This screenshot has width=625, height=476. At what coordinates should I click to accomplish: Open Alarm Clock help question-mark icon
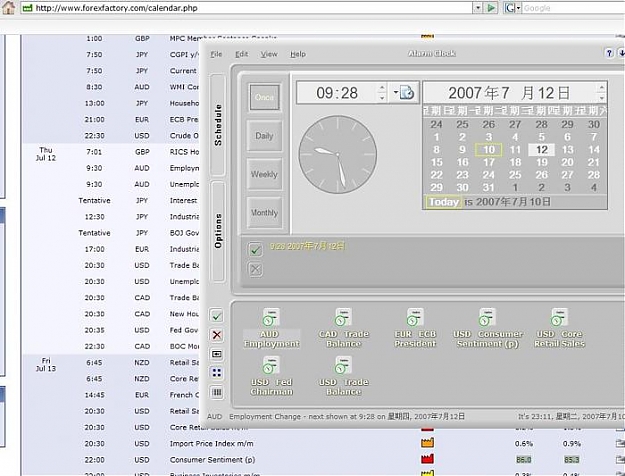pos(609,53)
